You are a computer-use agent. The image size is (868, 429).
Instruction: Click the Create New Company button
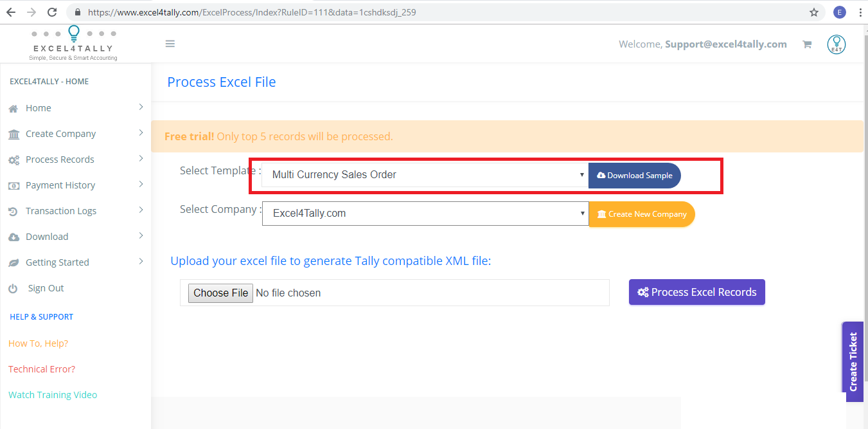point(642,214)
